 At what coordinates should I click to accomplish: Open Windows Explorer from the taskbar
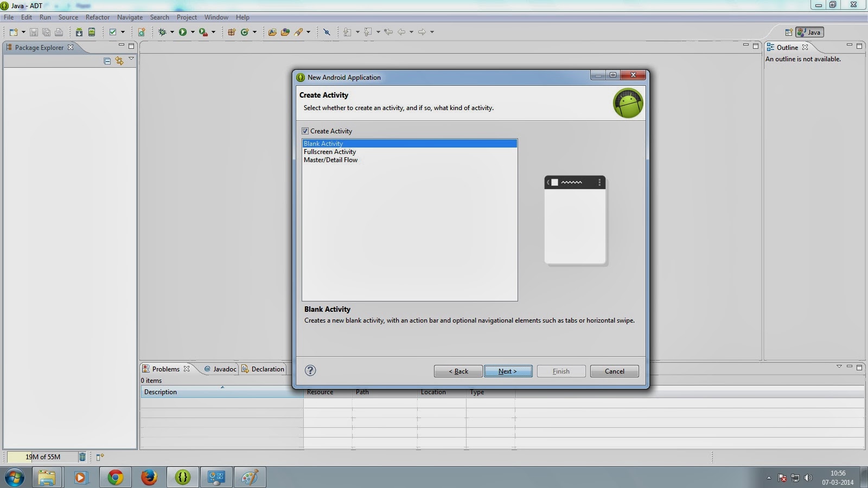(x=47, y=478)
